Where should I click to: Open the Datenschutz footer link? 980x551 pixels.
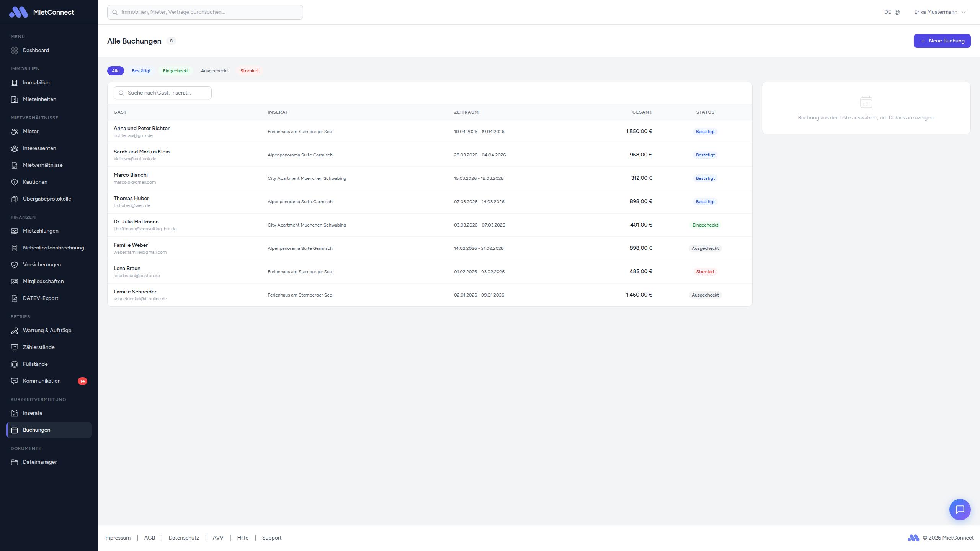(184, 538)
